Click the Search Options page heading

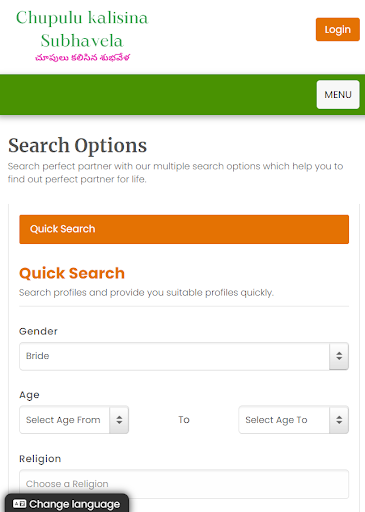click(x=77, y=146)
